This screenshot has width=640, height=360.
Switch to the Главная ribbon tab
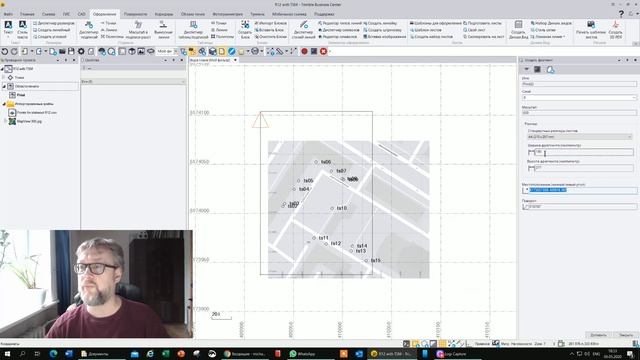click(27, 14)
